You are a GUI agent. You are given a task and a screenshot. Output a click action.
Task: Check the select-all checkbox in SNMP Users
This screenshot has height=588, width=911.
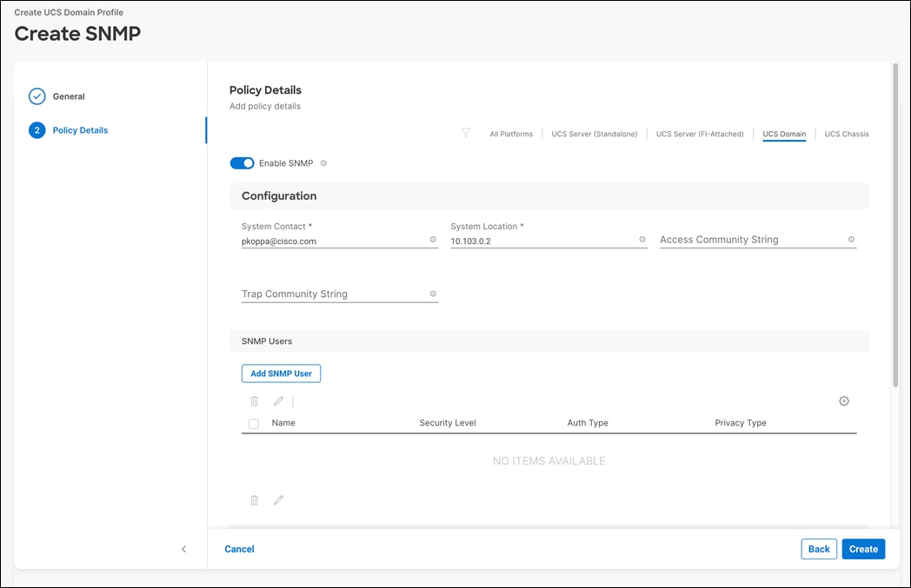(254, 423)
